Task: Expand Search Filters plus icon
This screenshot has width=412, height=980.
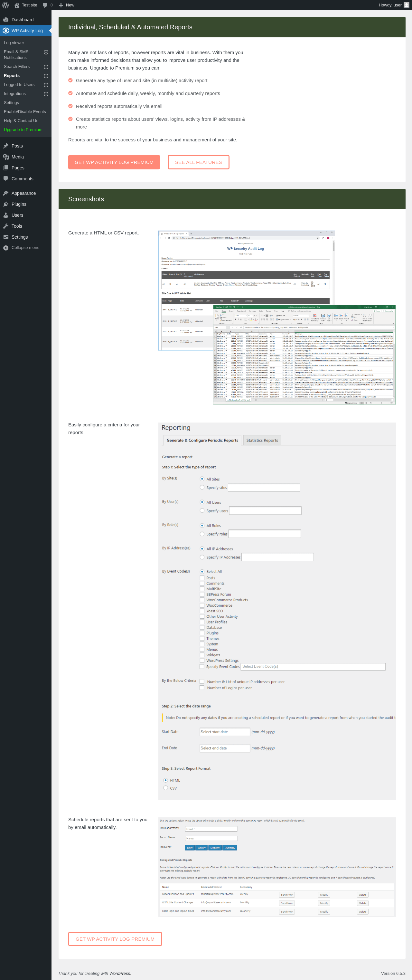Action: 46,67
